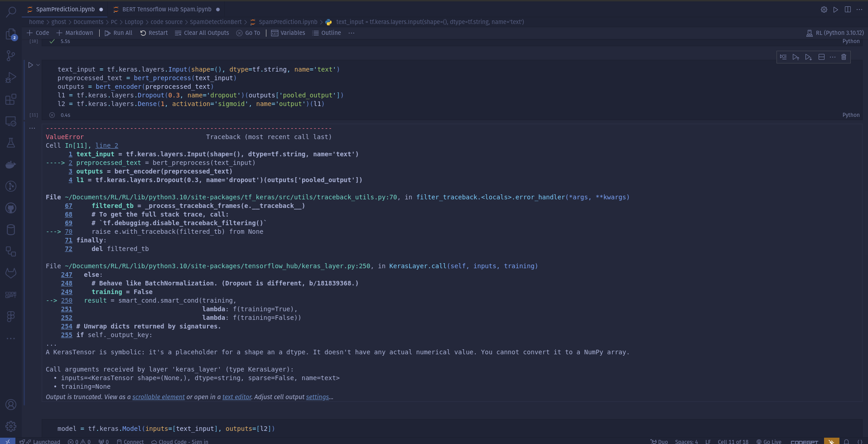Open the Manage gear at the sidebar bottom
868x444 pixels.
coord(11,426)
